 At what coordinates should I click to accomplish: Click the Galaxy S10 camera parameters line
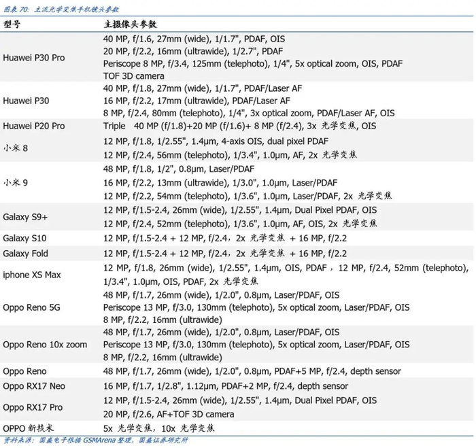pyautogui.click(x=225, y=238)
